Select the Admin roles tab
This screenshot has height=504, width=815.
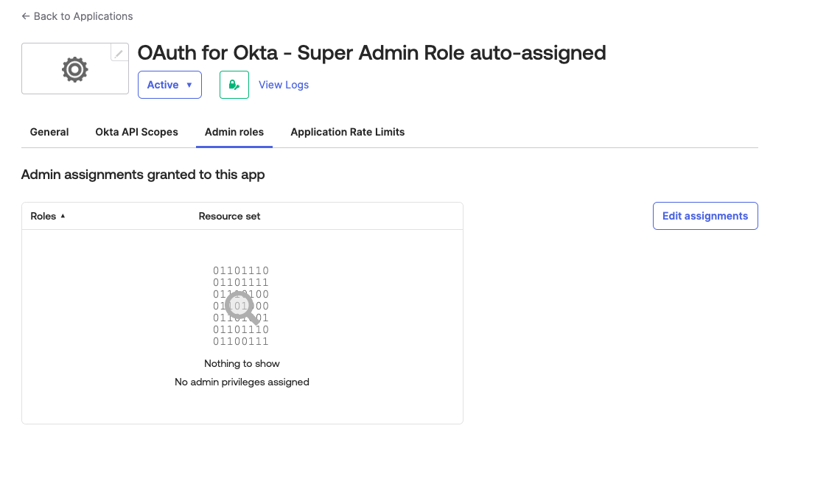(234, 132)
